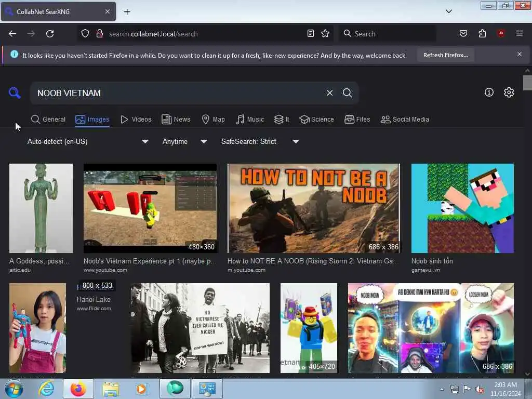The height and width of the screenshot is (399, 532).
Task: Reload the current page
Action: 50,34
